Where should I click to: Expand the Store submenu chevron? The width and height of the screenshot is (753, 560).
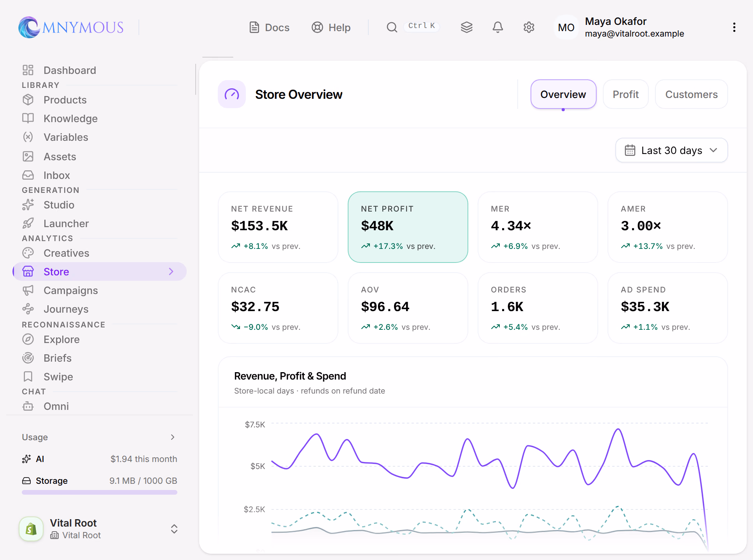pos(171,271)
